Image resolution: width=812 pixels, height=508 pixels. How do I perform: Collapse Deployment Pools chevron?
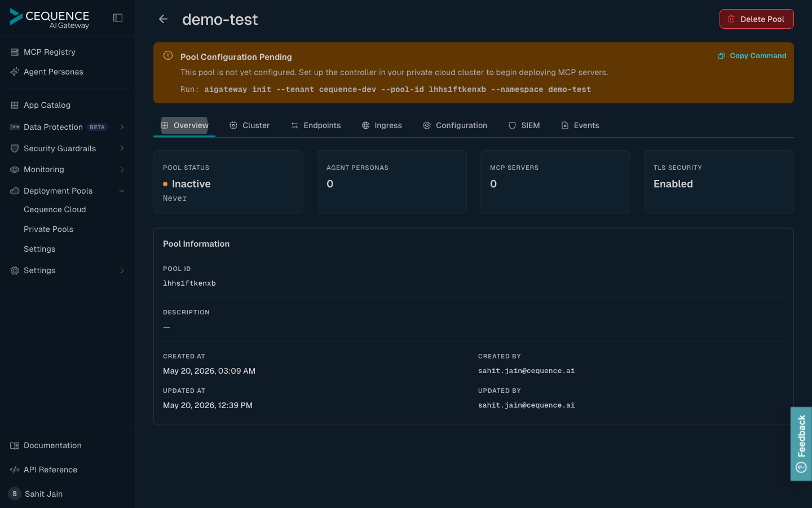[x=122, y=191]
